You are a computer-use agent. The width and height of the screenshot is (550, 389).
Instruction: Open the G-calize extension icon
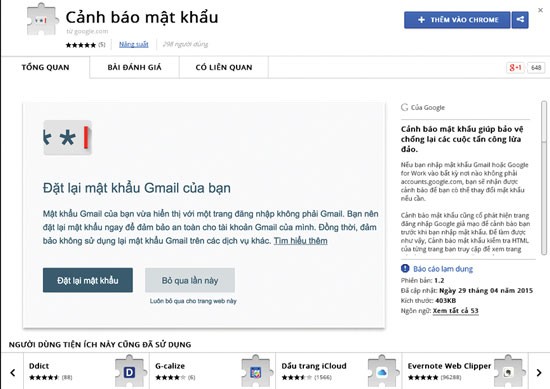[x=256, y=371]
